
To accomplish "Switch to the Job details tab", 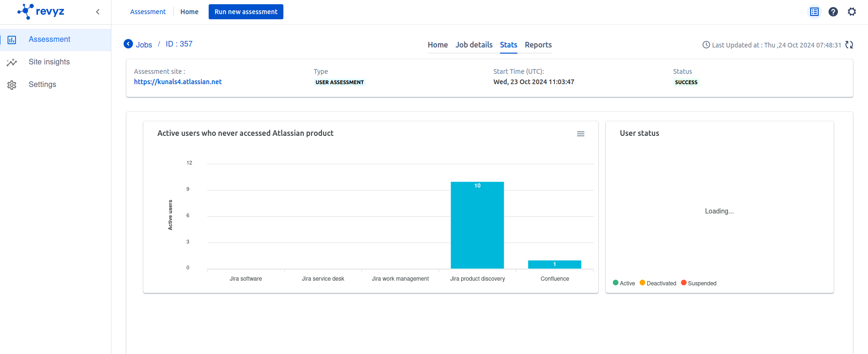I will [x=474, y=45].
